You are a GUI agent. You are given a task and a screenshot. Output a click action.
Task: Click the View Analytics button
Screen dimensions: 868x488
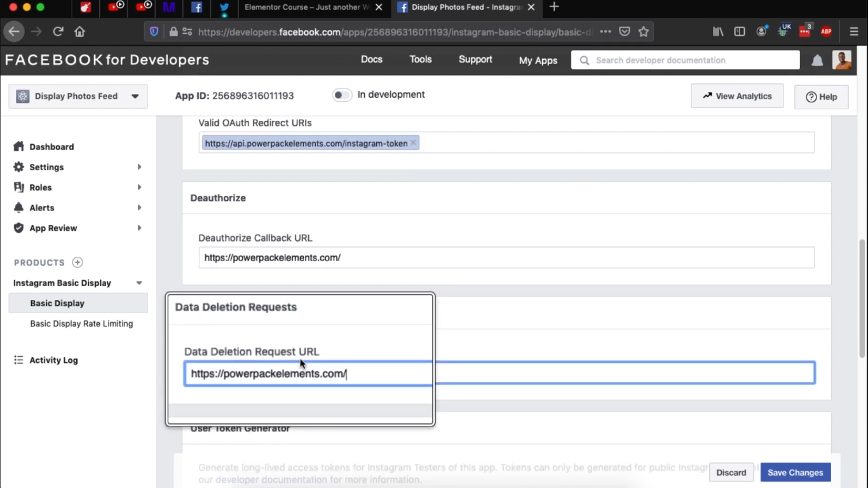pyautogui.click(x=737, y=96)
